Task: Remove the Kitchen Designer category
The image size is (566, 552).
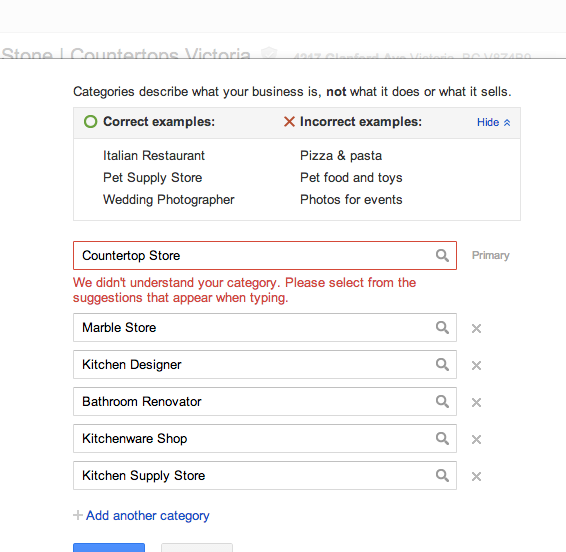Action: [476, 365]
